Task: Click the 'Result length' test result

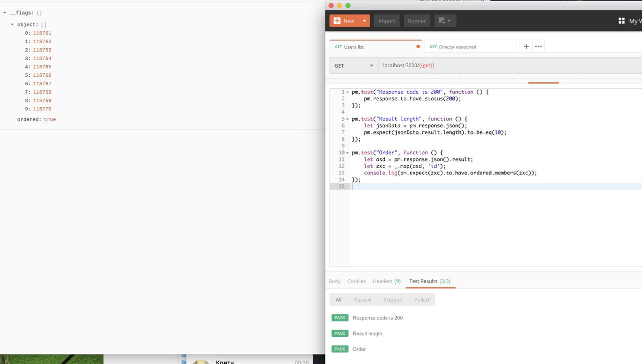Action: (x=367, y=333)
